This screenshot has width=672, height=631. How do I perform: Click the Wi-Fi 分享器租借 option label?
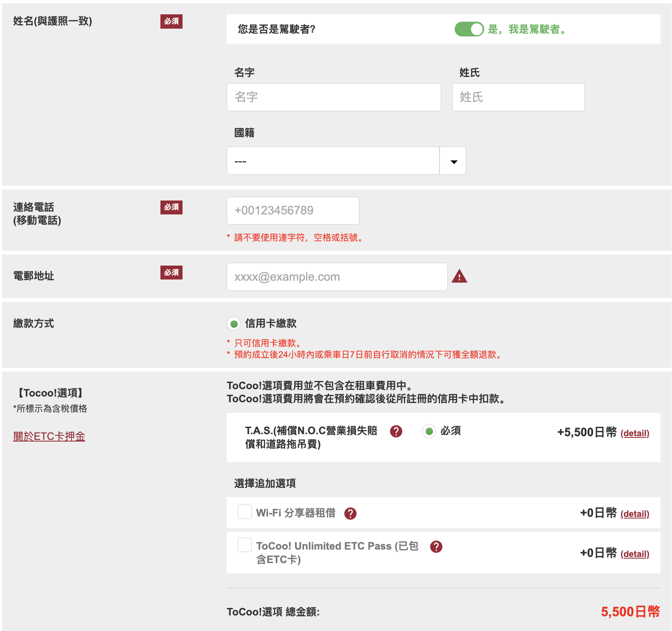coord(295,513)
